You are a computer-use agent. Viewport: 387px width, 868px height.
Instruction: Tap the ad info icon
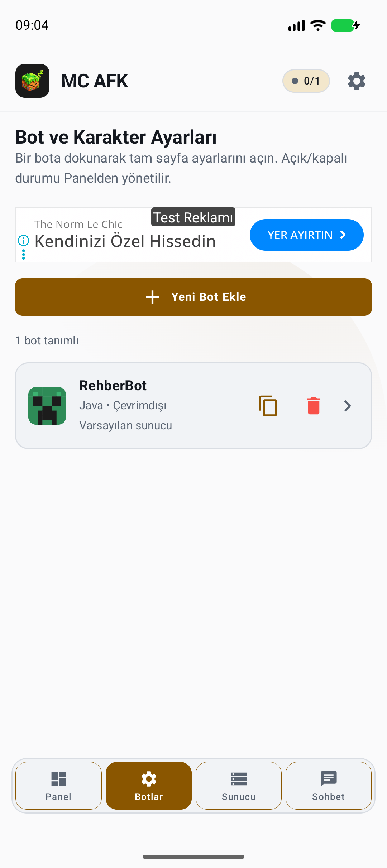click(x=23, y=240)
